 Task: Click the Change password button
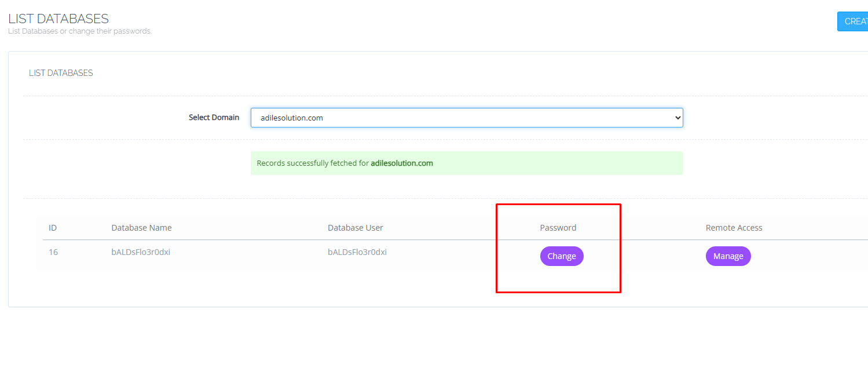click(561, 256)
